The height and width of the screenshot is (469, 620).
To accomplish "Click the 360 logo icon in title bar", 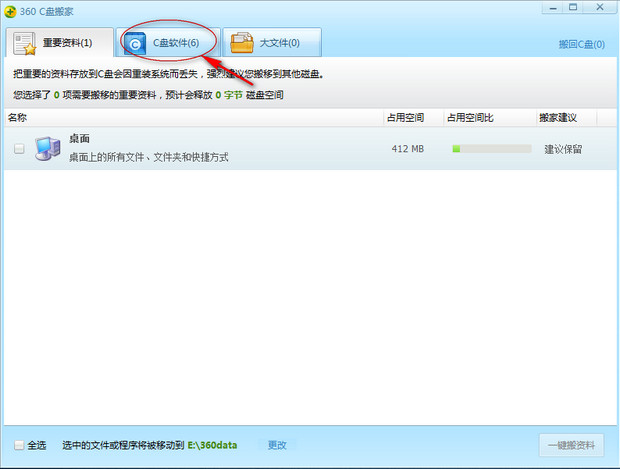I will pyautogui.click(x=10, y=11).
